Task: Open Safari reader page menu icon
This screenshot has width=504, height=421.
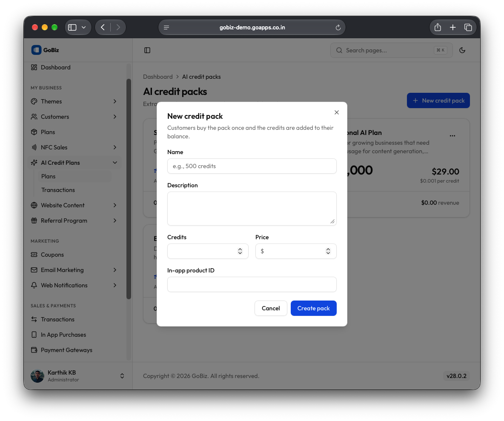Action: click(166, 27)
